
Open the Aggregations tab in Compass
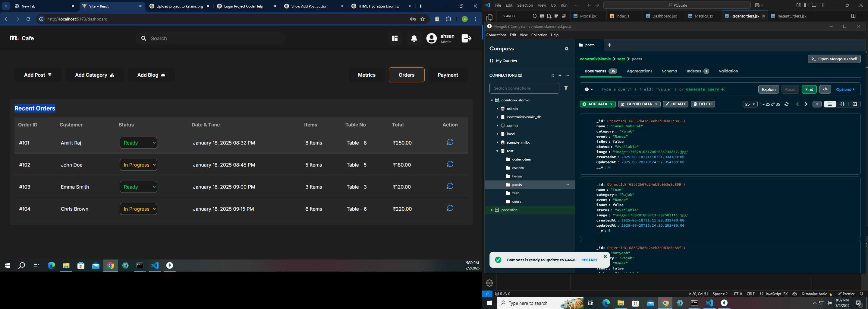[640, 71]
